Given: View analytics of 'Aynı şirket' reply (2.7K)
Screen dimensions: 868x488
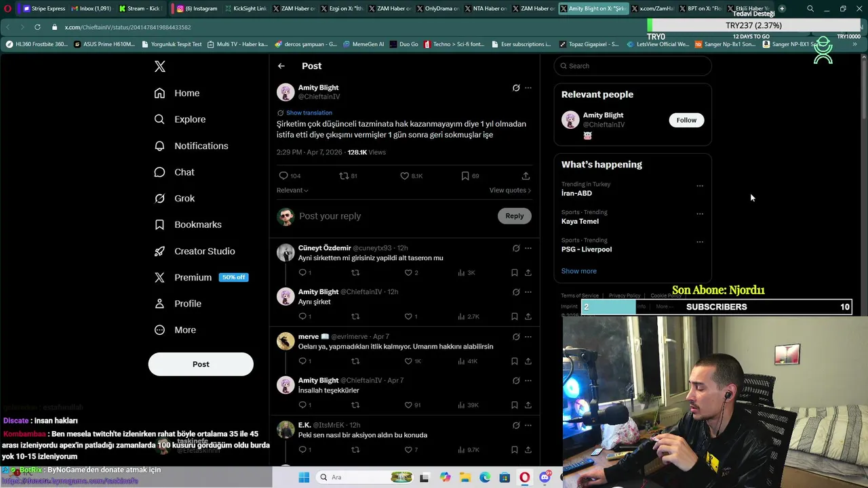Looking at the screenshot, I should click(x=469, y=317).
